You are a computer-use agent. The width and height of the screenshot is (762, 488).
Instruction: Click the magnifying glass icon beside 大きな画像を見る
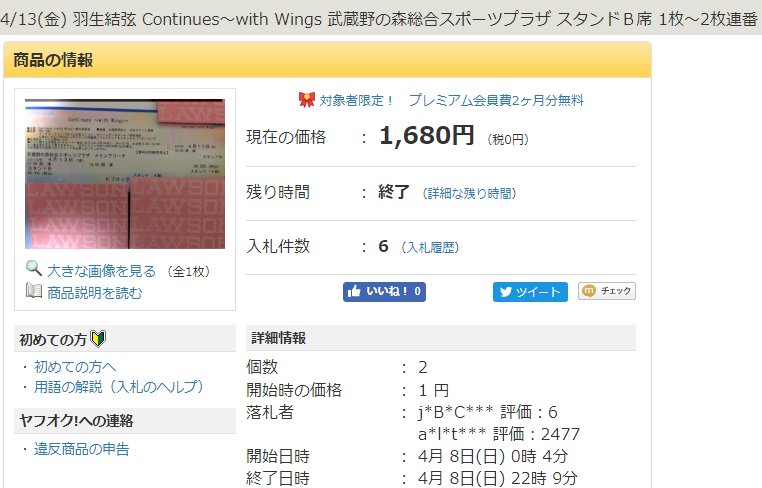(34, 268)
